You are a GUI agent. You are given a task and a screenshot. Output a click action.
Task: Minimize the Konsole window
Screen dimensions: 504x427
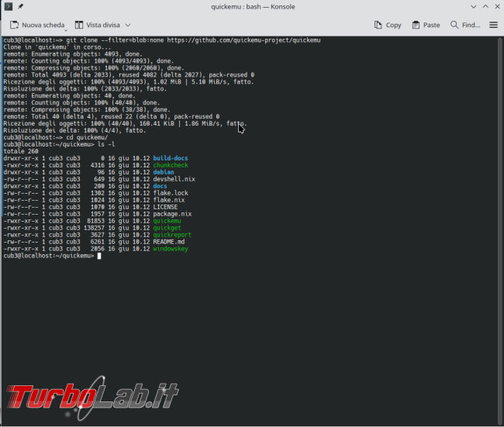(x=473, y=6)
